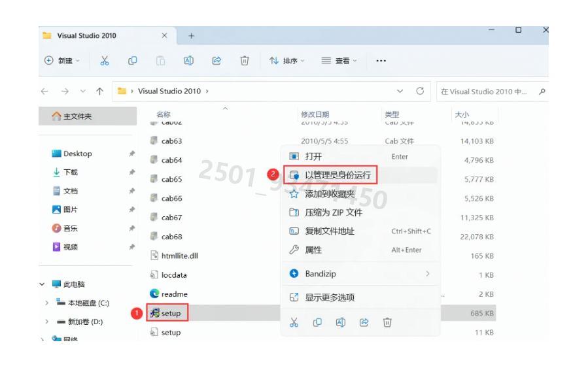Click the Paste icon in the top toolbar

(x=160, y=61)
